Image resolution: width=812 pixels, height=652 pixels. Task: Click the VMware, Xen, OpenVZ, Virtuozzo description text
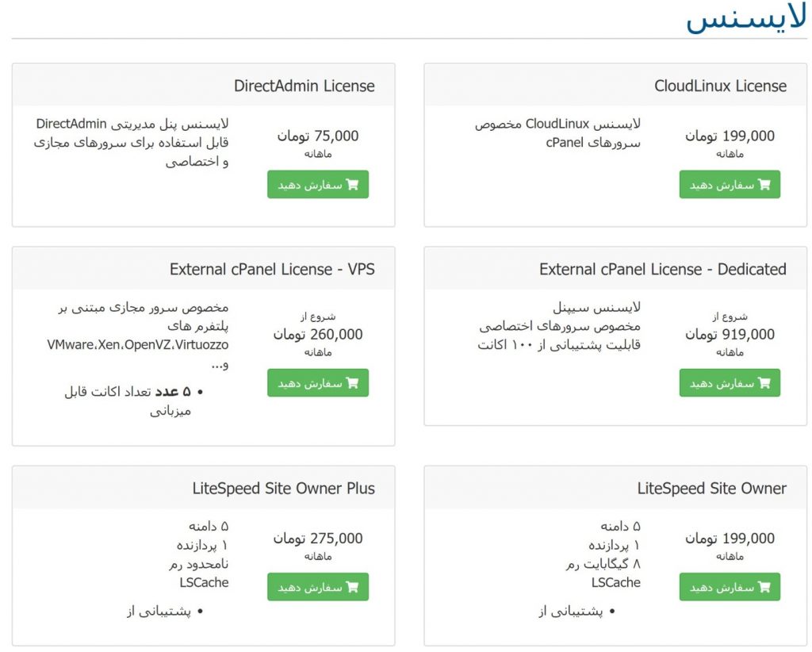point(137,345)
